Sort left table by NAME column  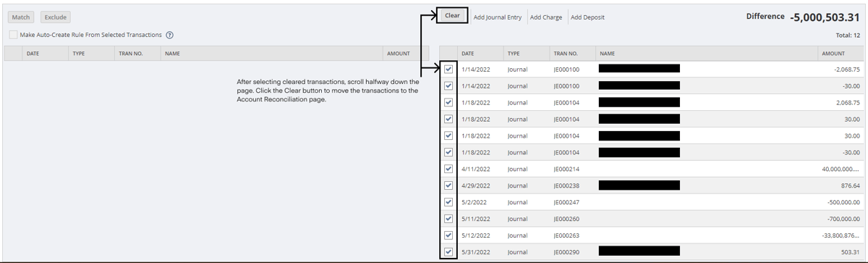pyautogui.click(x=272, y=54)
